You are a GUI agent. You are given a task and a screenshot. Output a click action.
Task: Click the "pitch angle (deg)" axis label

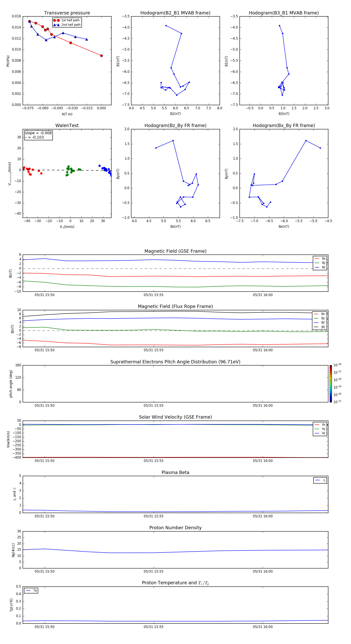(11, 384)
